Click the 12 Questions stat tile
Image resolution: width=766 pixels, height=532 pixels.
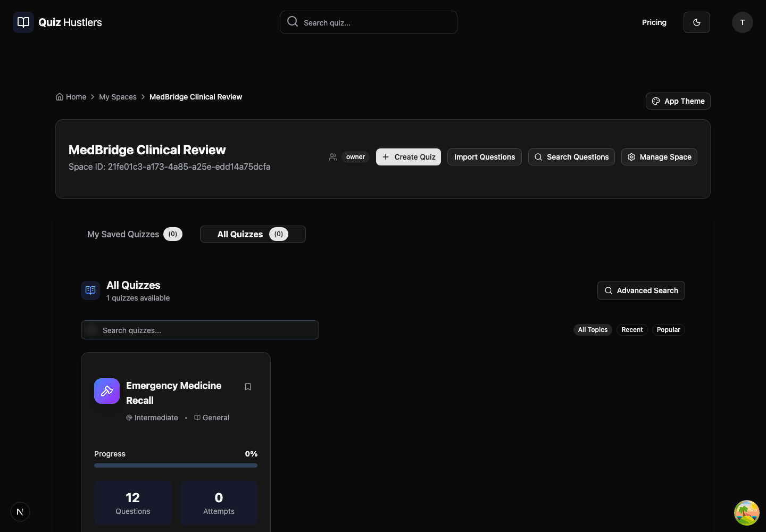[133, 503]
